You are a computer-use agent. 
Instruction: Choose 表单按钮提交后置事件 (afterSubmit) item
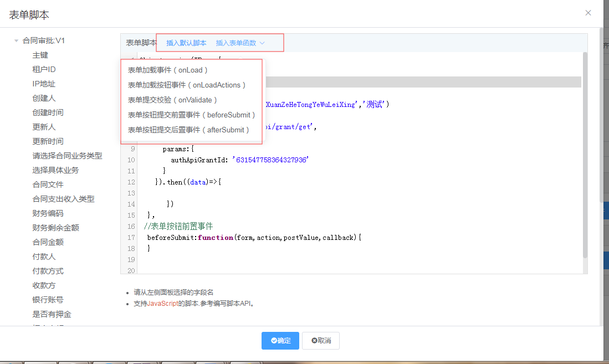(188, 130)
